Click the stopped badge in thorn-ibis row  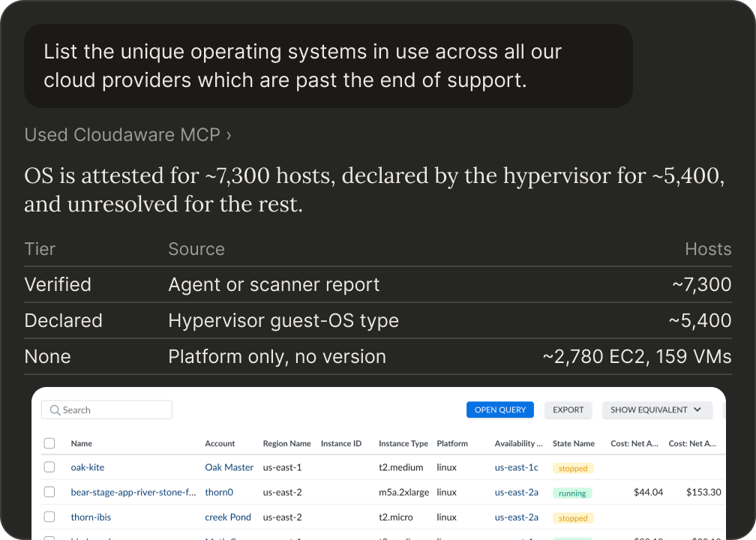pyautogui.click(x=573, y=518)
